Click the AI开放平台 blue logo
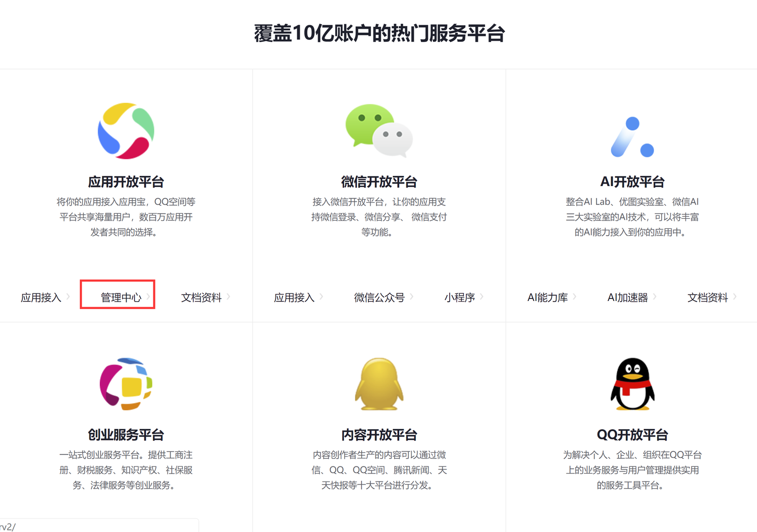 (632, 137)
